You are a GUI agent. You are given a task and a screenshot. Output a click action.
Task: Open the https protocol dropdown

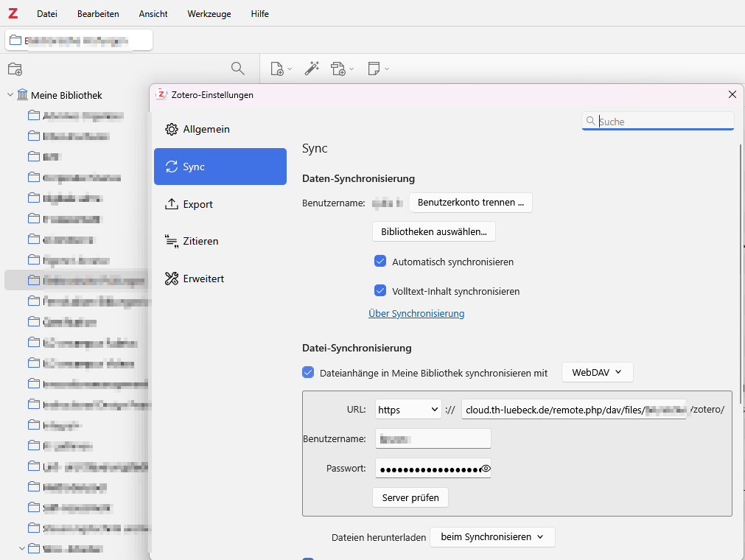(408, 410)
